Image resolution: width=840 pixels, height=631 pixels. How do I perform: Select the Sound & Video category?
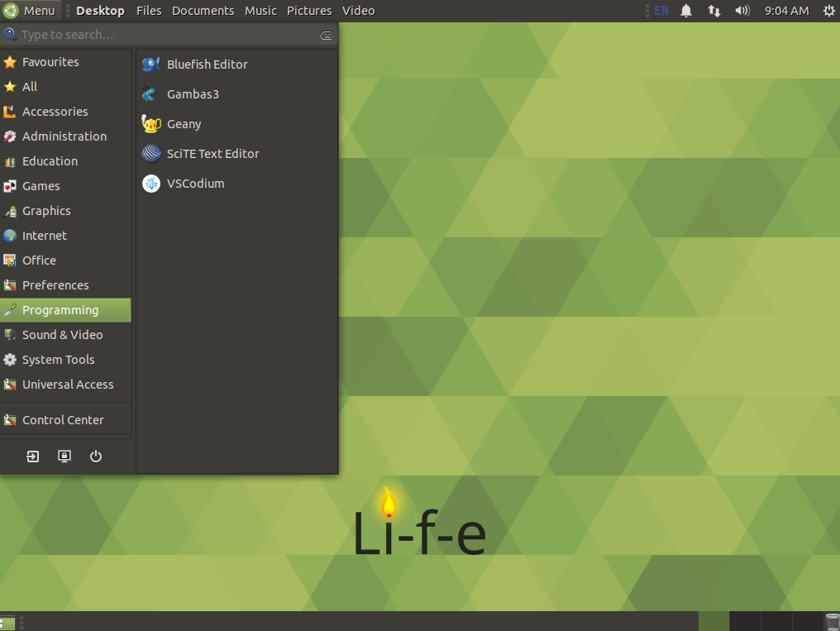65,335
